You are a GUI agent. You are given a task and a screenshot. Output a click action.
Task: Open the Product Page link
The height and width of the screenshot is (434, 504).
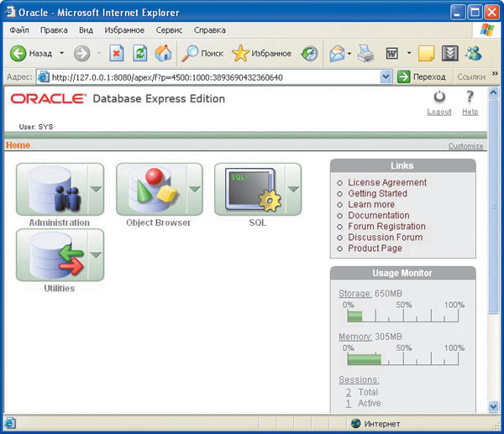pyautogui.click(x=375, y=248)
